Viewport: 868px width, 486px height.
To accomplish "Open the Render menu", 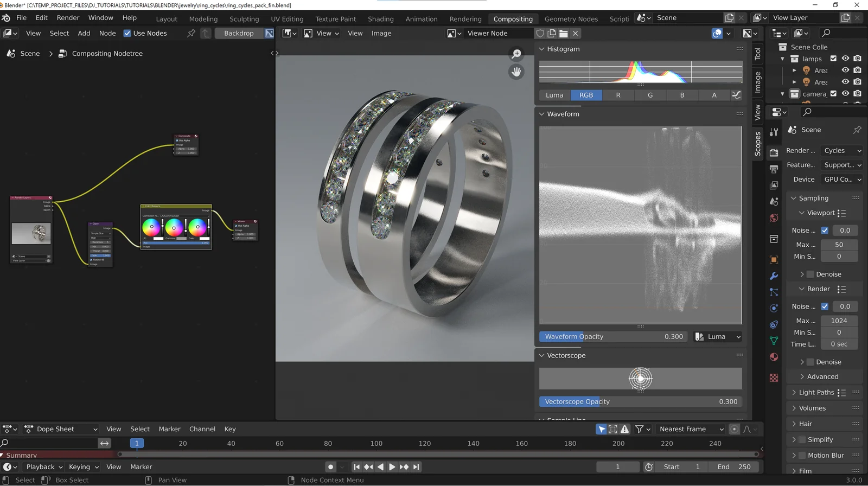I will [68, 18].
